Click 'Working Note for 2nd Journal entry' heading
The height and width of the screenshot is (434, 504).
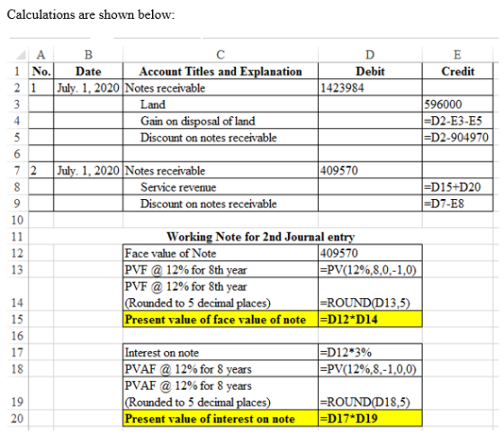(261, 237)
